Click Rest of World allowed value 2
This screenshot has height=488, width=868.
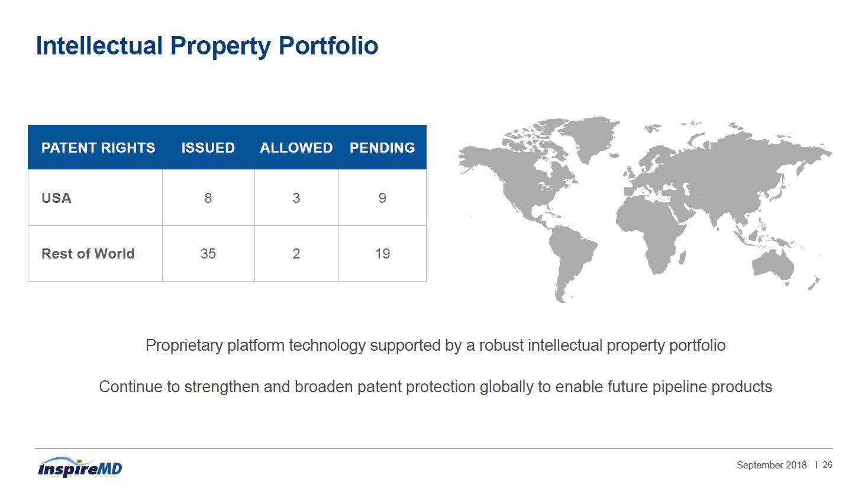point(296,254)
